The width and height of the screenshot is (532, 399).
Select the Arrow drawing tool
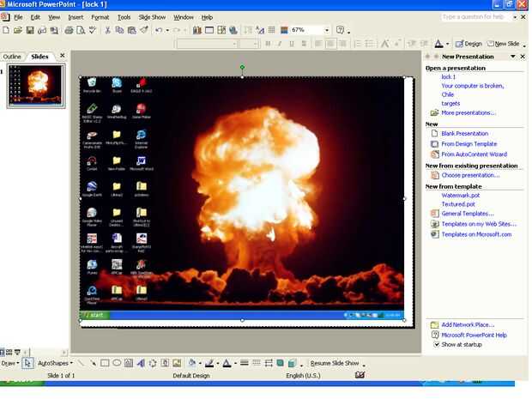pyautogui.click(x=93, y=363)
